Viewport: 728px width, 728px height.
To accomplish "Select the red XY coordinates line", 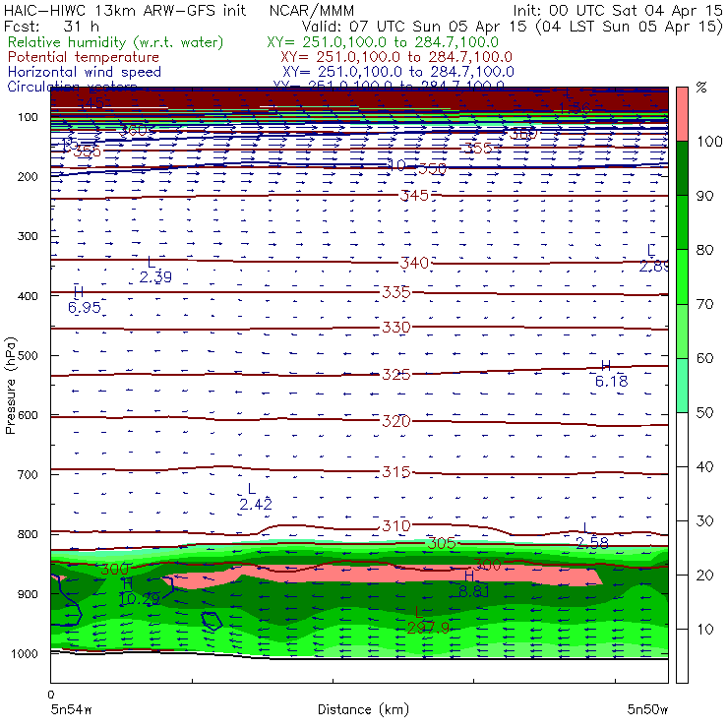I will [396, 57].
